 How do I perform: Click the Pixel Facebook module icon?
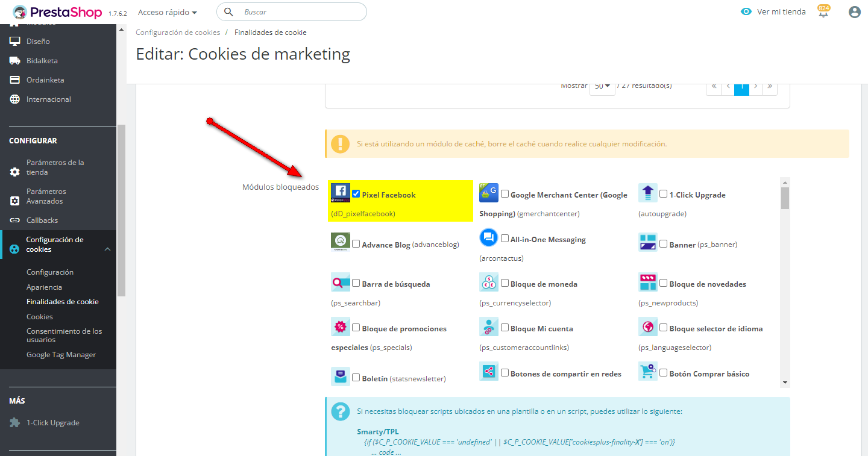pyautogui.click(x=341, y=193)
